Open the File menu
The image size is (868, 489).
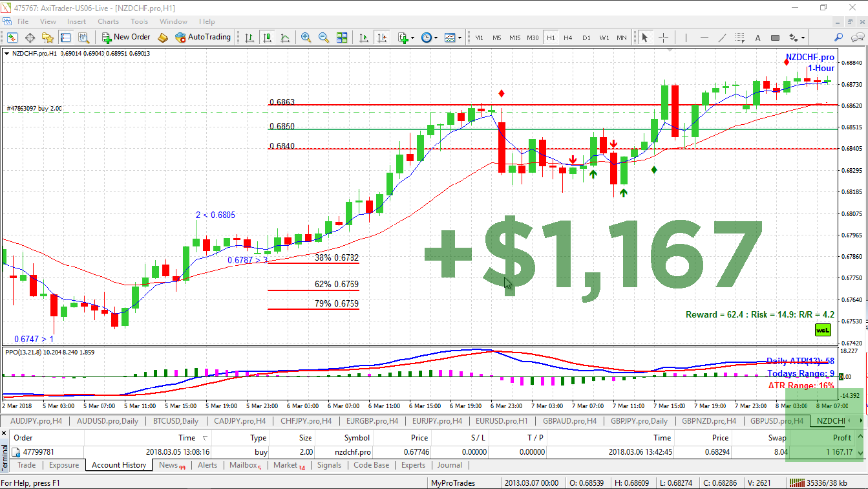click(23, 21)
